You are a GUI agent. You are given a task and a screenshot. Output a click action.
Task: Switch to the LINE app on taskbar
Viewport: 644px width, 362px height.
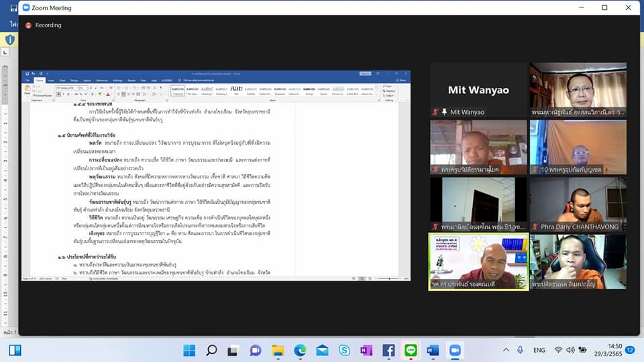[411, 350]
